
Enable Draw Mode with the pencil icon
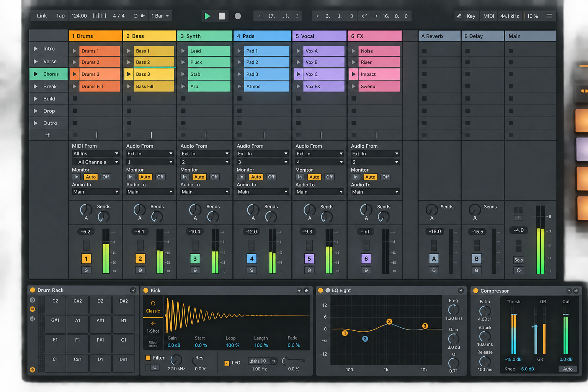[x=459, y=16]
